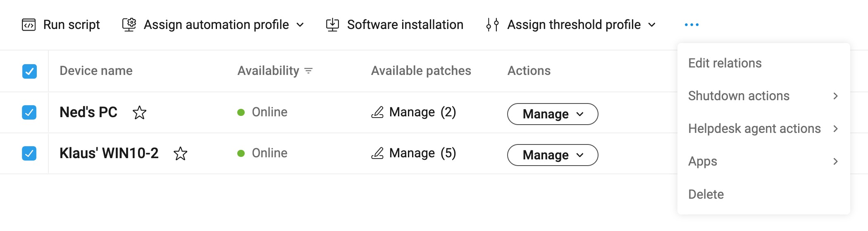
Task: Click the Assign automation profile gear icon
Action: click(129, 25)
